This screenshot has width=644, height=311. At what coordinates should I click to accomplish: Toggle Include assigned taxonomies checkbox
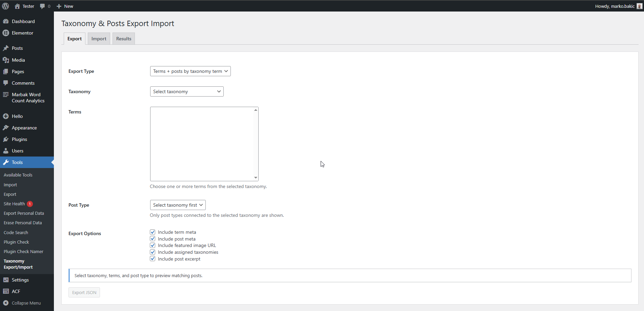coord(153,252)
